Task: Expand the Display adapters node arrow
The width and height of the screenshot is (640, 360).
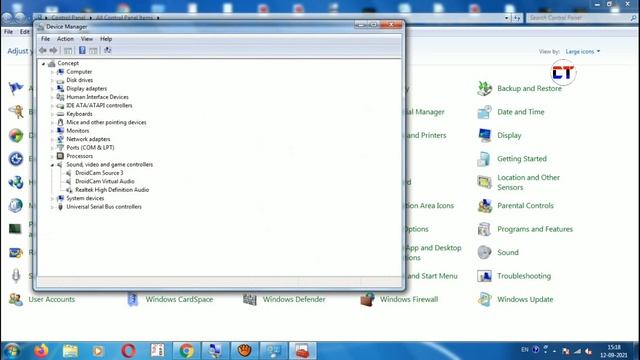Action: pos(52,89)
